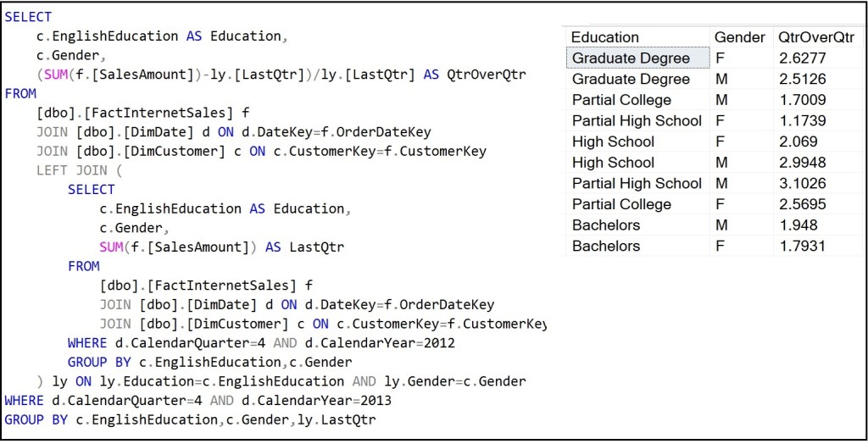Click the Partial College cell beside 2.5695
This screenshot has height=444, width=868.
point(621,204)
